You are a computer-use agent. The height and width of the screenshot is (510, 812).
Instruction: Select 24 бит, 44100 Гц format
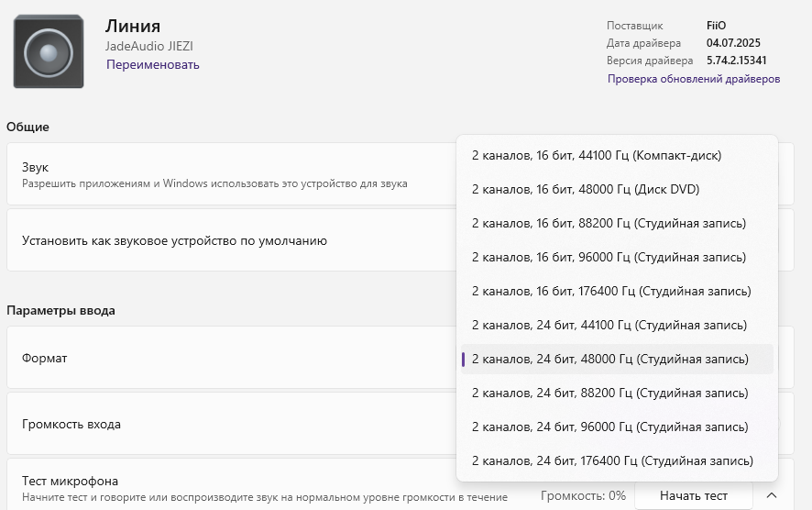[609, 326]
